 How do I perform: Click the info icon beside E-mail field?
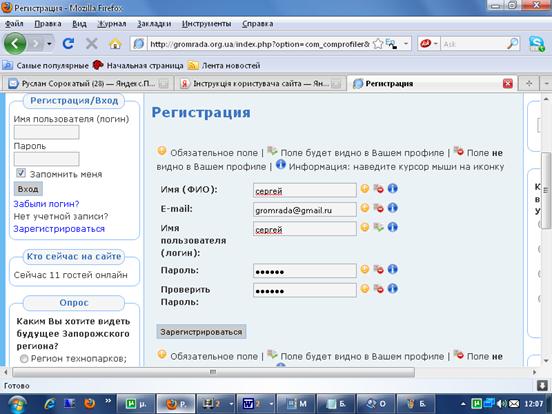click(x=393, y=208)
